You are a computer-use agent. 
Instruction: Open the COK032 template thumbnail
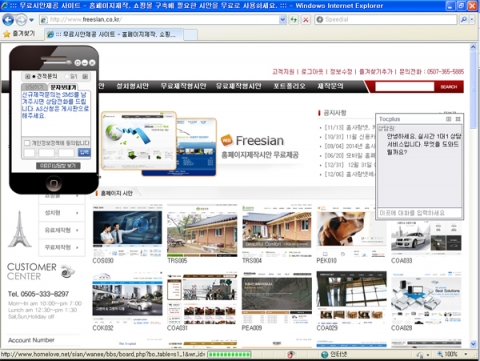pos(127,298)
